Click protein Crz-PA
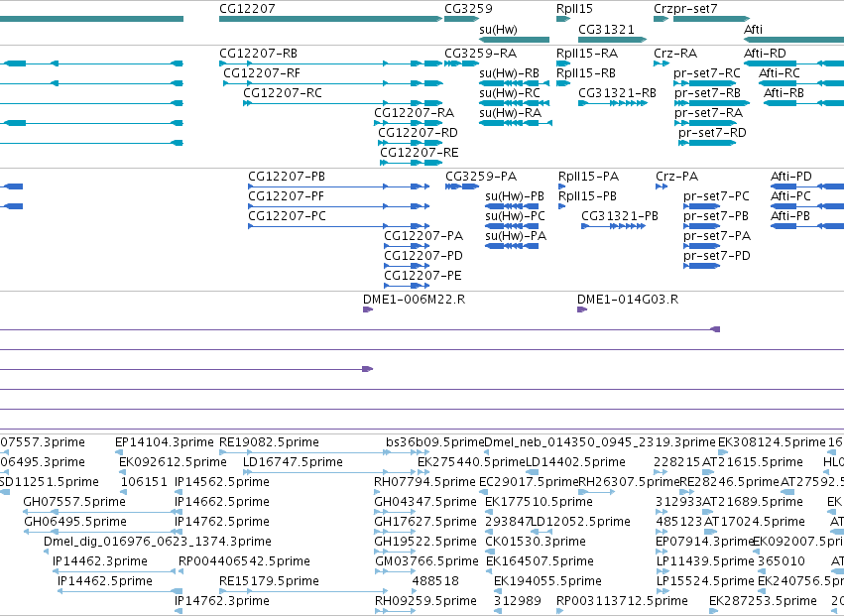 [x=662, y=186]
